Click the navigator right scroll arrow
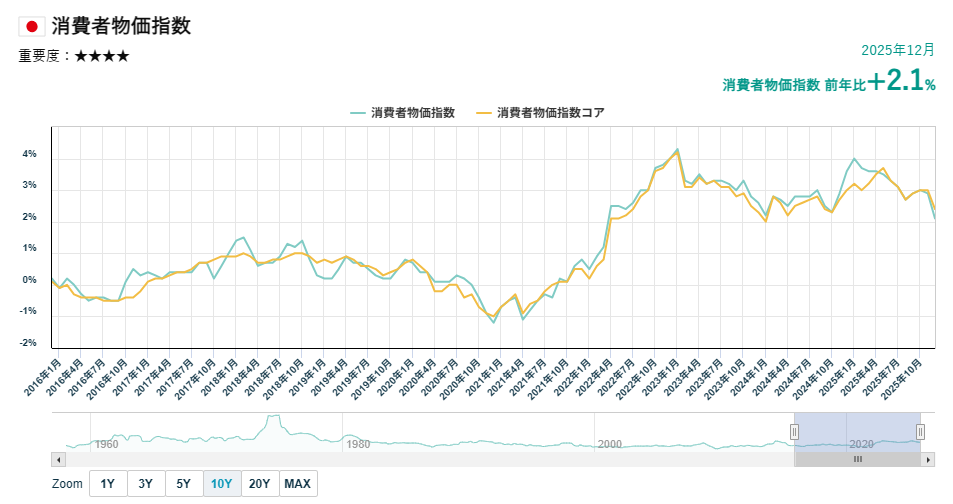Screen dimensions: 953x504 tap(928, 460)
